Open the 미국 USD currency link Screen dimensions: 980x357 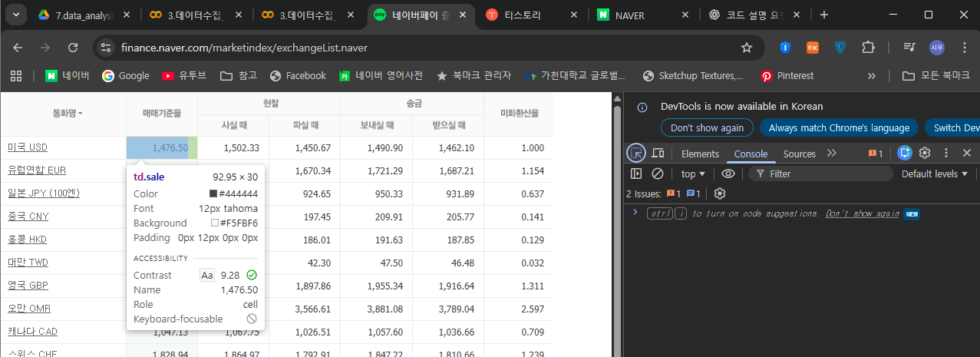[28, 147]
